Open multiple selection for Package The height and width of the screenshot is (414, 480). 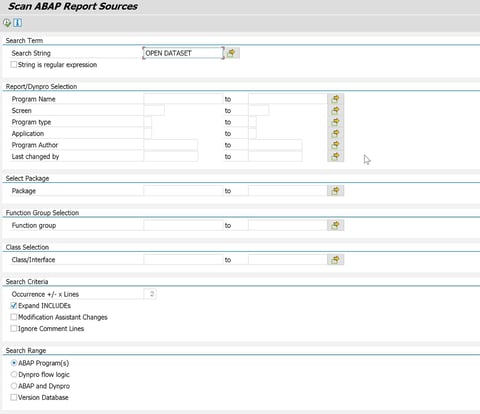click(x=335, y=191)
